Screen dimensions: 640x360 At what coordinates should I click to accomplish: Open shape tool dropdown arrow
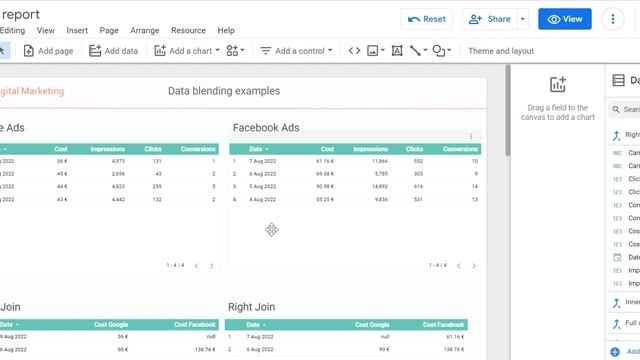pos(449,51)
